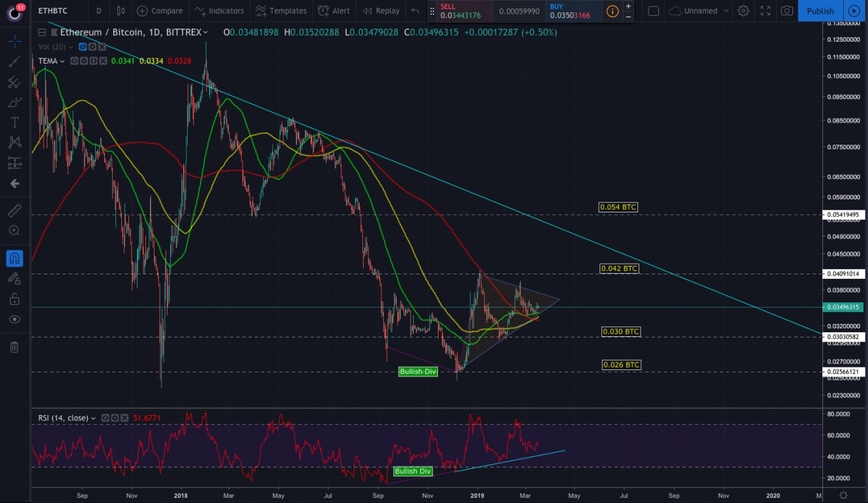
Task: Enter fullscreen mode
Action: click(765, 10)
